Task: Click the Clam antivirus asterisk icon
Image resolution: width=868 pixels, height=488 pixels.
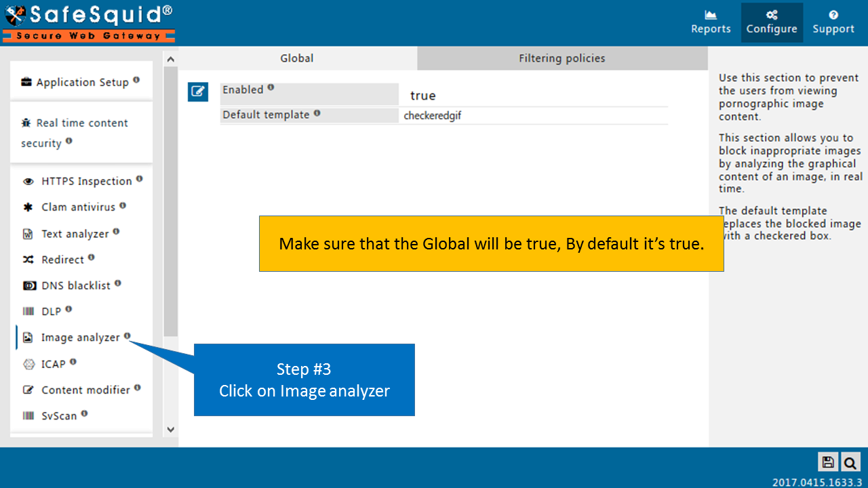Action: (28, 207)
